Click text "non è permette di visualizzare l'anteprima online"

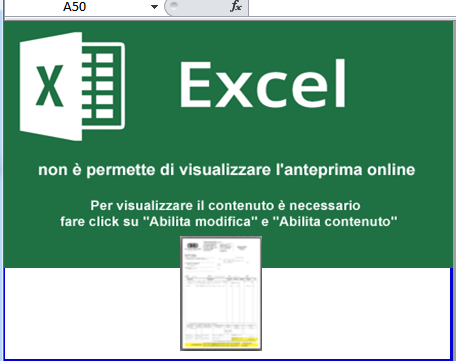point(227,170)
